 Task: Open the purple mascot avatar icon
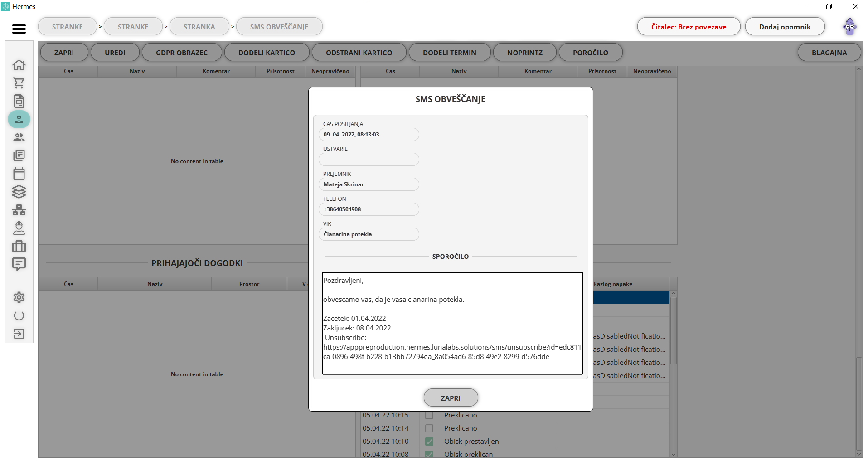click(x=850, y=27)
